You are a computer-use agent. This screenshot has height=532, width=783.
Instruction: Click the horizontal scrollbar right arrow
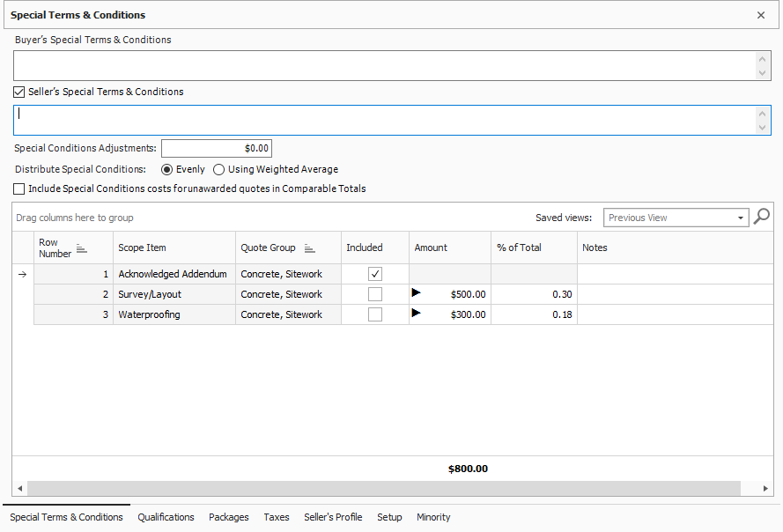point(766,489)
